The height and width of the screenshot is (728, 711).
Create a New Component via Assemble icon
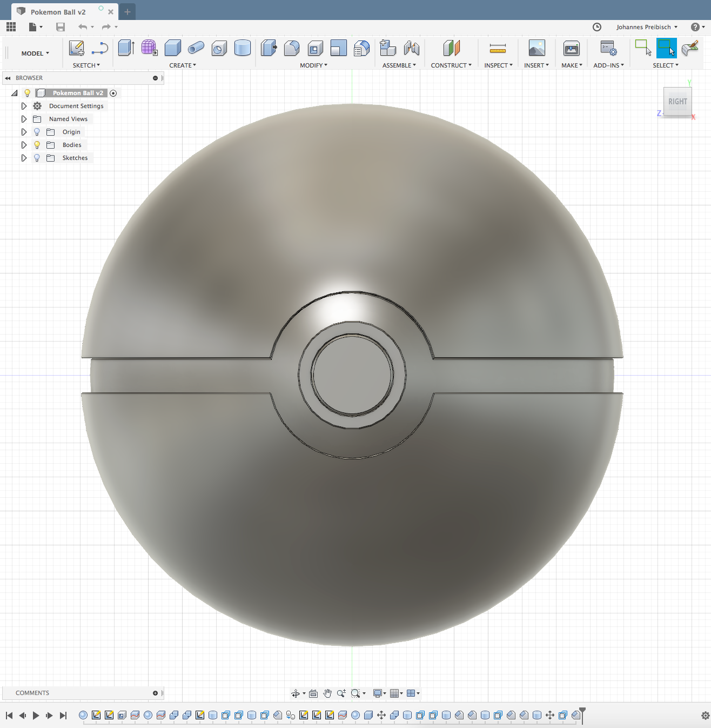pos(388,48)
